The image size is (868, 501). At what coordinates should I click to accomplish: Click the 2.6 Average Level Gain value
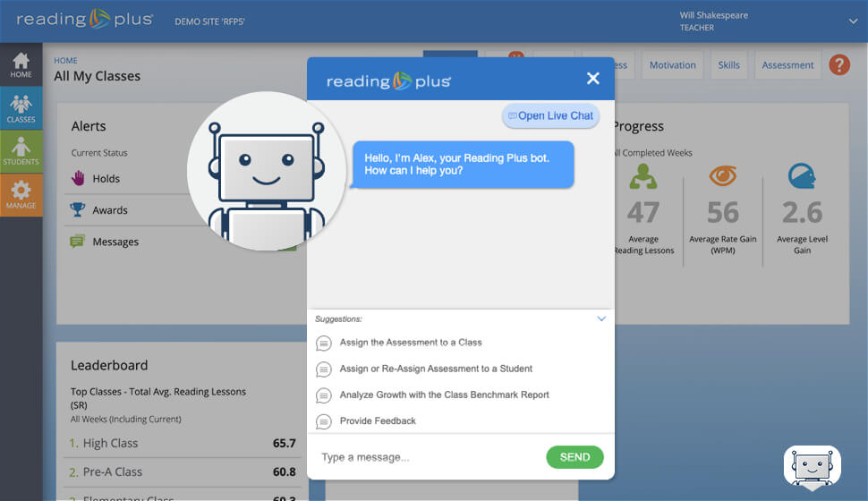[802, 213]
